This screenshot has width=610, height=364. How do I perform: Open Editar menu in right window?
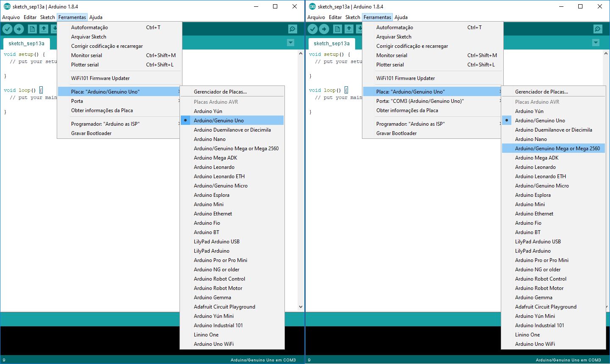point(335,17)
